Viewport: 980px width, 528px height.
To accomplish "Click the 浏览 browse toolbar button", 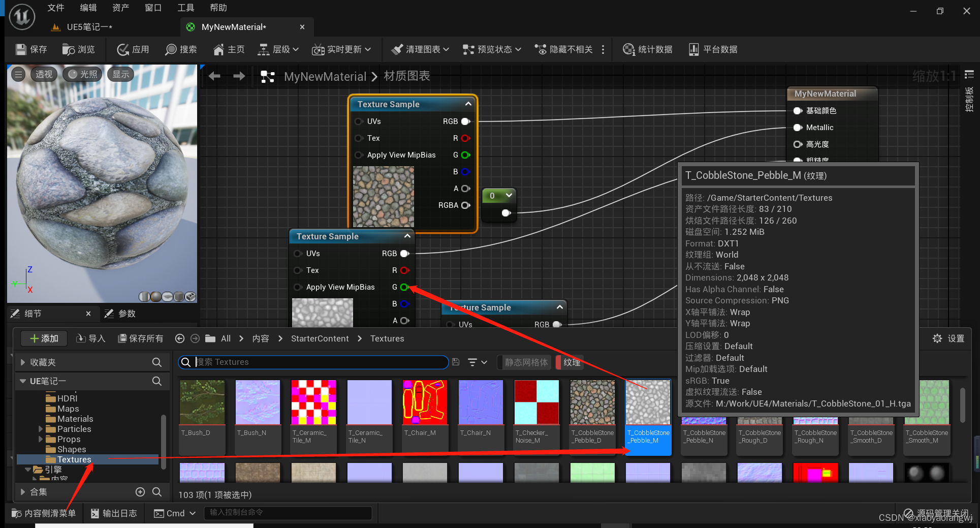I will point(79,49).
